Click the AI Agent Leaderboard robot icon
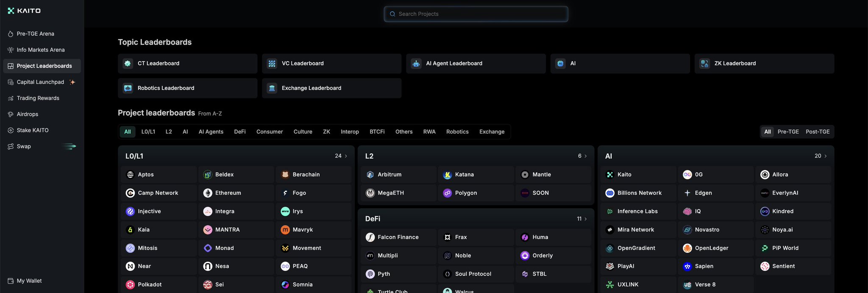 (416, 64)
